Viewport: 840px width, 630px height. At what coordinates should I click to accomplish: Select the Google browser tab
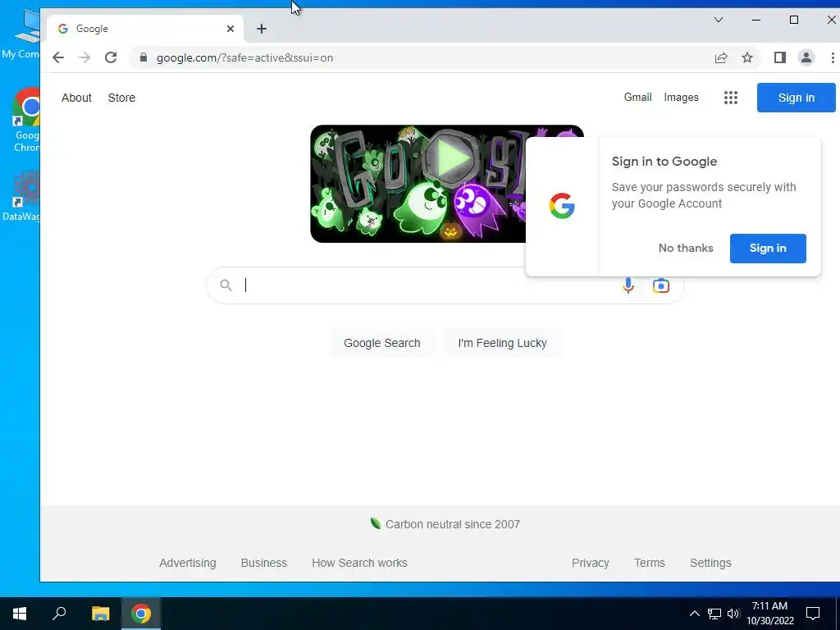pyautogui.click(x=144, y=29)
